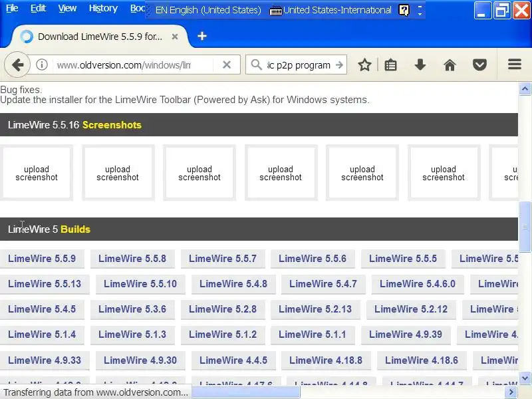Open the LimeWire 5.4.5 build link
The height and width of the screenshot is (399, 532).
(x=42, y=309)
